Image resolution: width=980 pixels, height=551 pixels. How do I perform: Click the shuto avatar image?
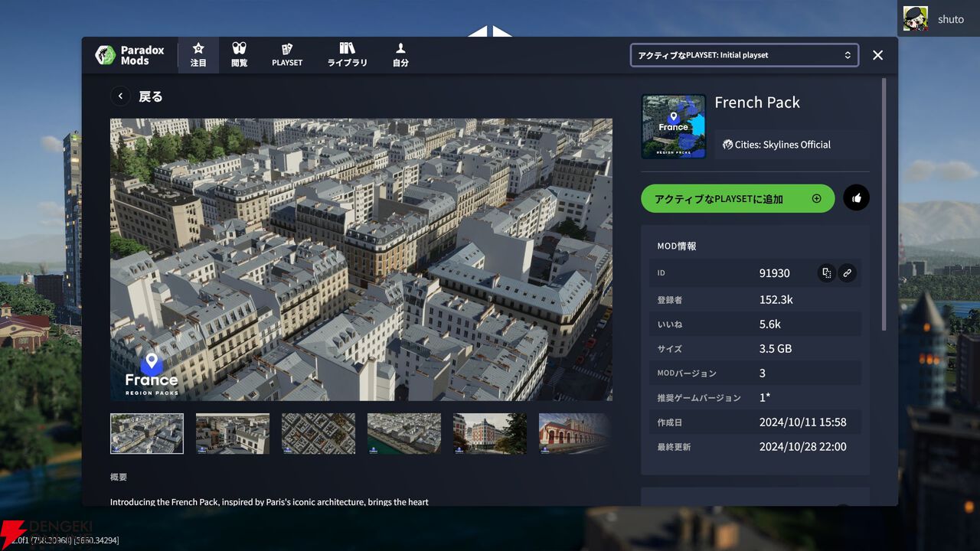click(916, 18)
